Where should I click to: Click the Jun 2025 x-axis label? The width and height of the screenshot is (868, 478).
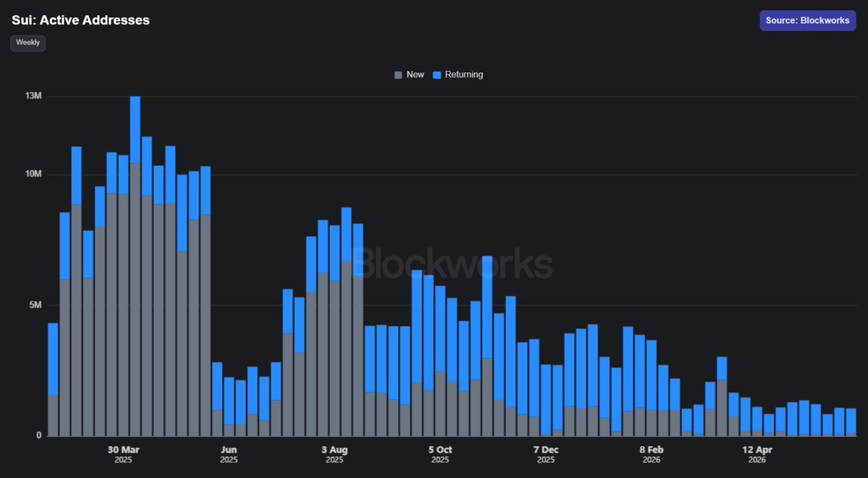click(229, 454)
